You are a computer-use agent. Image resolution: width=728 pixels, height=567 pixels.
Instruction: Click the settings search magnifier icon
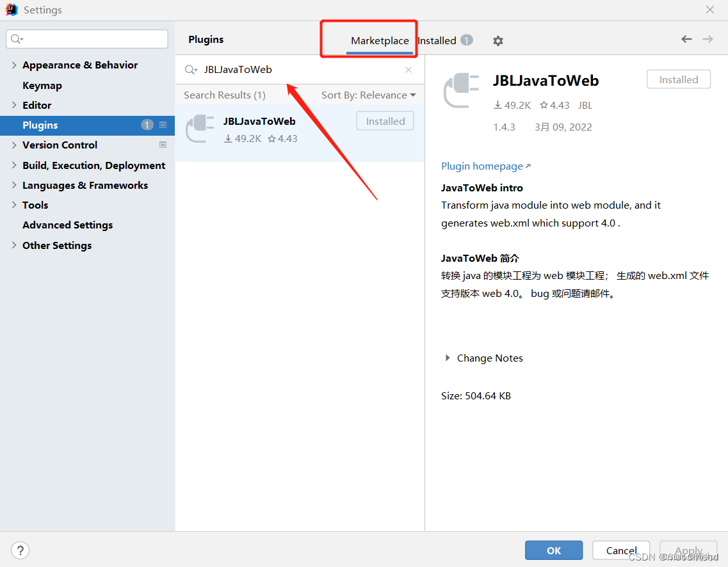[x=17, y=39]
